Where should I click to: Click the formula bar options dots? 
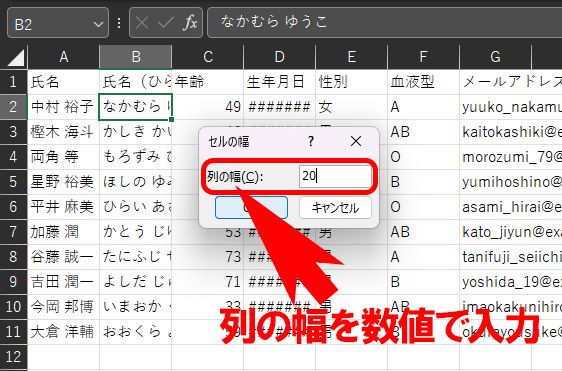(119, 23)
